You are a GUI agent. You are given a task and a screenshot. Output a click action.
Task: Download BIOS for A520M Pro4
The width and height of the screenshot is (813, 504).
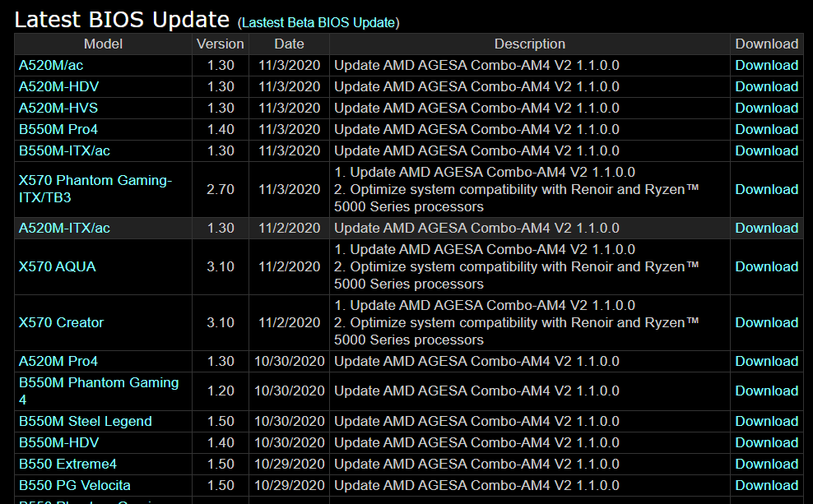(766, 361)
